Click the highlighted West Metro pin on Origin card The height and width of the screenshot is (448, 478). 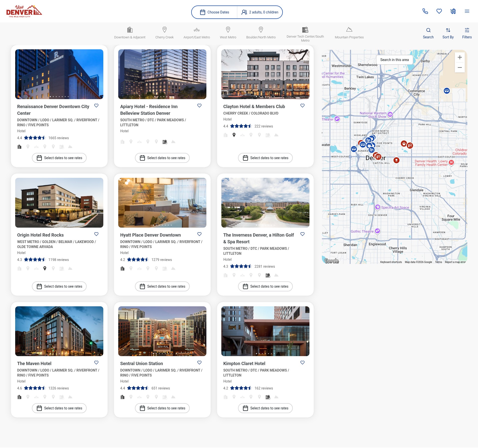(45, 268)
